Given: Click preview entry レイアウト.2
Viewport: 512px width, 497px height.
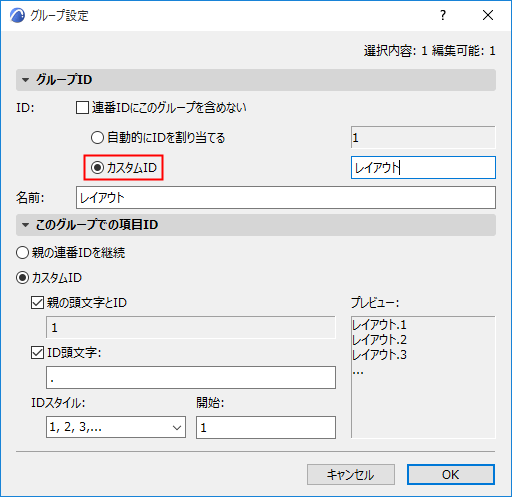Looking at the screenshot, I should click(x=379, y=340).
